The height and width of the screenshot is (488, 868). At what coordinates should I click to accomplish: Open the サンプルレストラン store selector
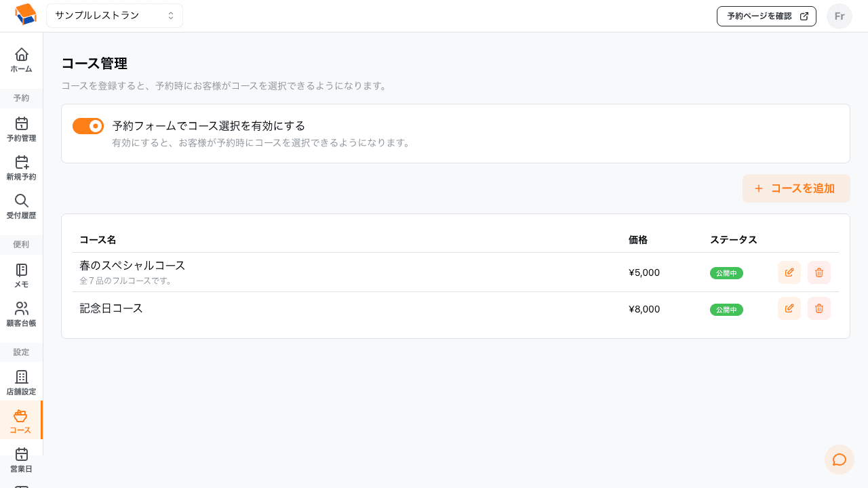coord(114,15)
